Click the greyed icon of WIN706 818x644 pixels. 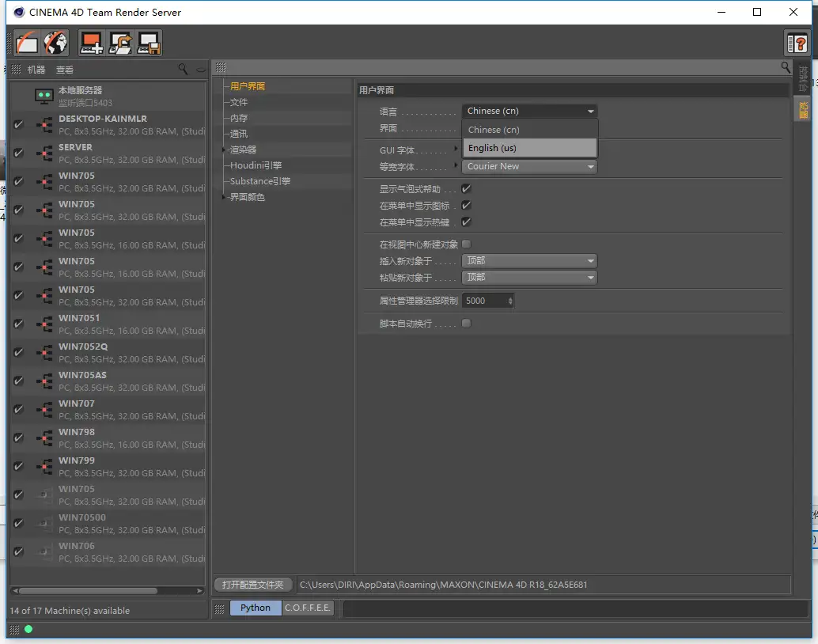pyautogui.click(x=45, y=551)
